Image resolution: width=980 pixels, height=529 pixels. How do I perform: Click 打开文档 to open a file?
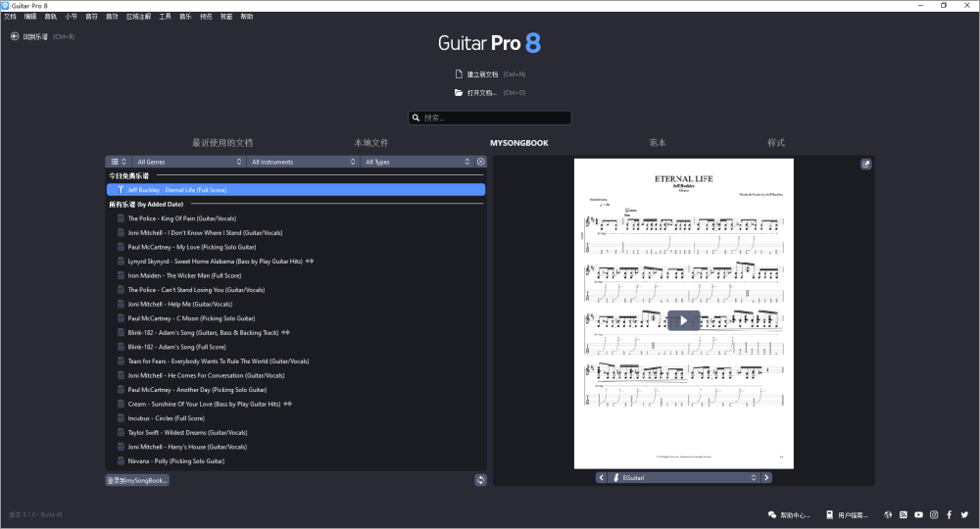(x=482, y=93)
